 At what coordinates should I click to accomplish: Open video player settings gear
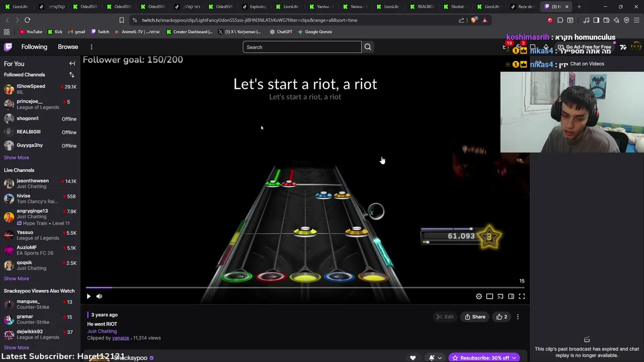click(x=479, y=296)
